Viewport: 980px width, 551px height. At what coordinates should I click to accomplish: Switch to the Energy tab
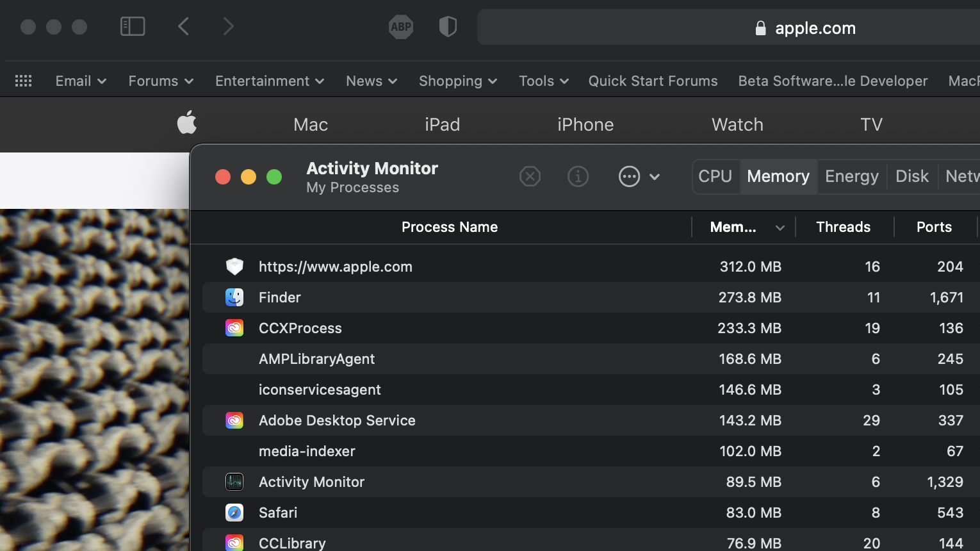point(851,176)
